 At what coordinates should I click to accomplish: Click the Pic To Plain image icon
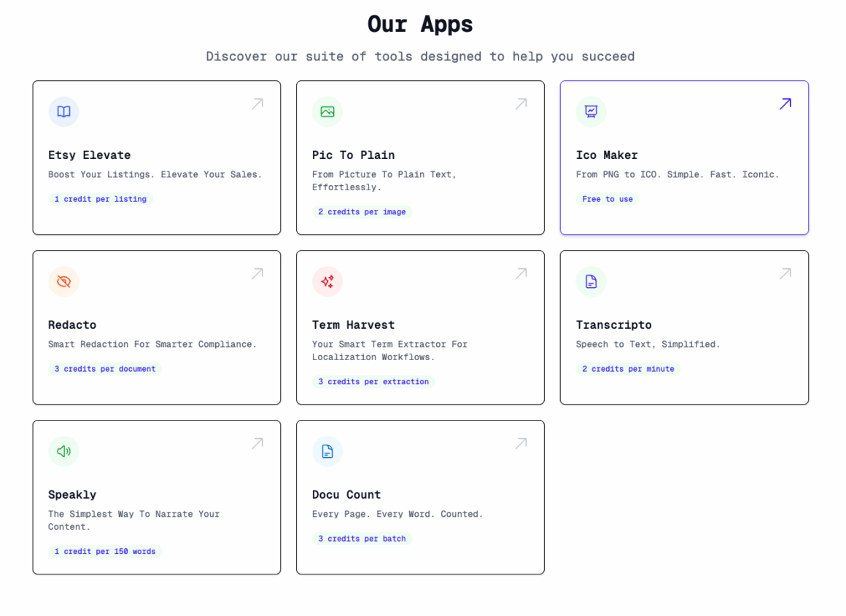(x=327, y=112)
